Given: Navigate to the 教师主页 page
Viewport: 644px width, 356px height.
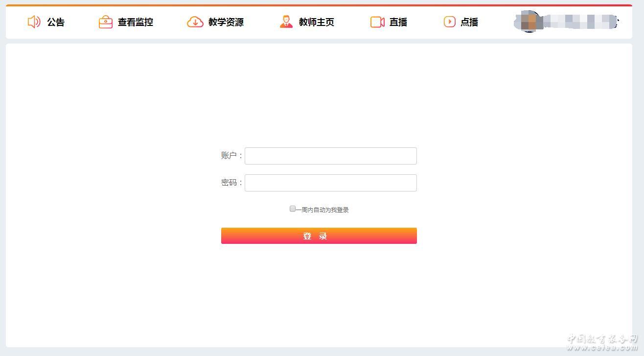Looking at the screenshot, I should click(x=317, y=22).
